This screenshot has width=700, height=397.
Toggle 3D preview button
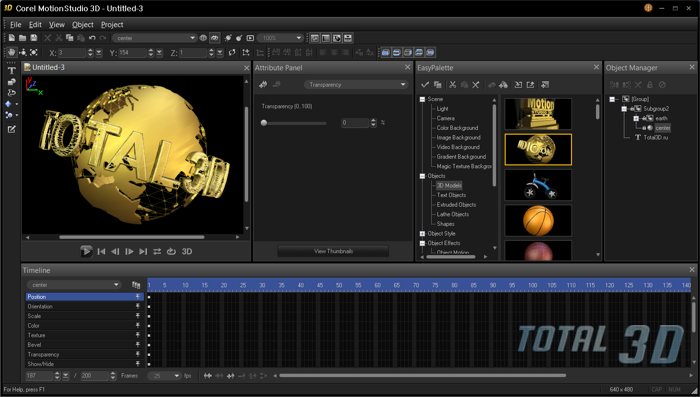click(x=187, y=251)
